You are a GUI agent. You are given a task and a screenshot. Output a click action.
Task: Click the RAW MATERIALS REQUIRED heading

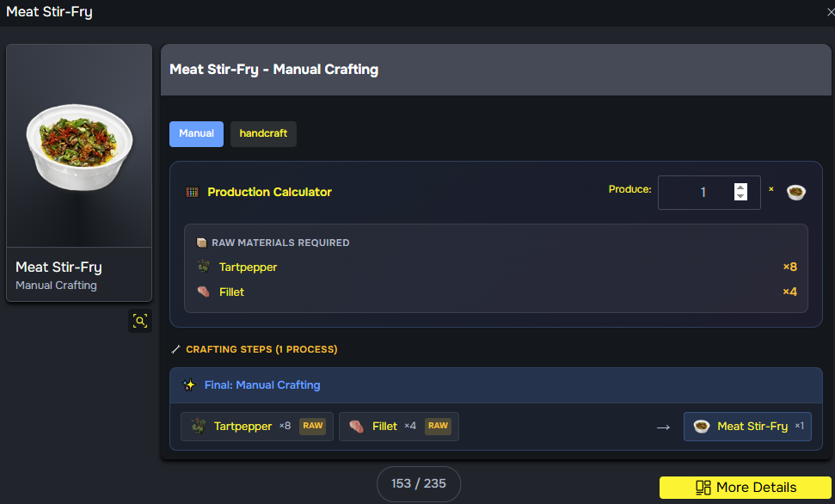[280, 243]
